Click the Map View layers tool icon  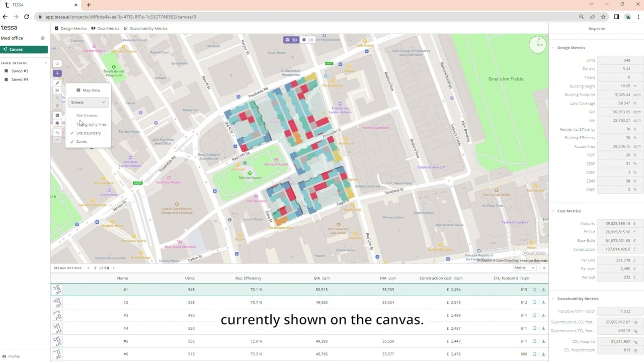point(57,116)
